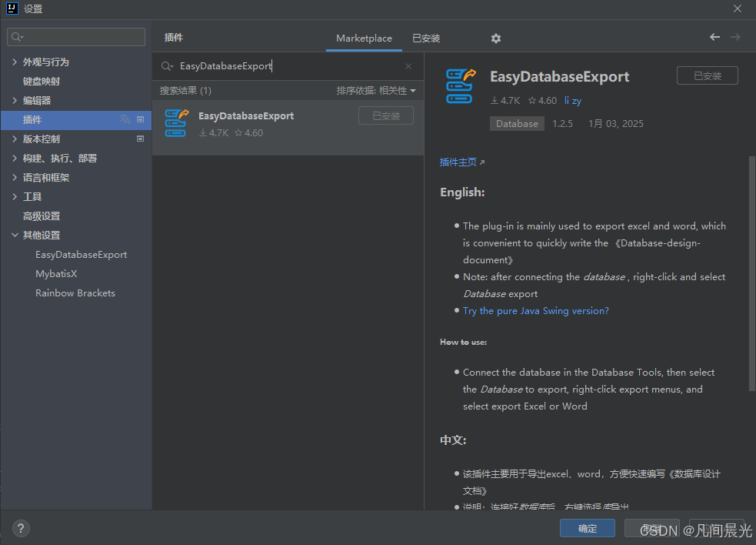
Task: Select 高级设置 in settings tree
Action: [x=42, y=216]
